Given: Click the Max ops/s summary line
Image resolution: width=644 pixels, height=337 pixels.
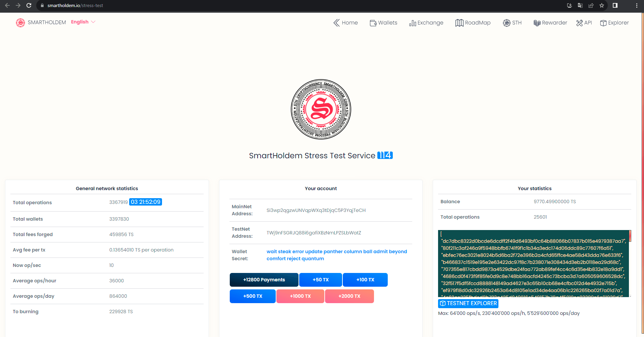Looking at the screenshot, I should [509, 313].
